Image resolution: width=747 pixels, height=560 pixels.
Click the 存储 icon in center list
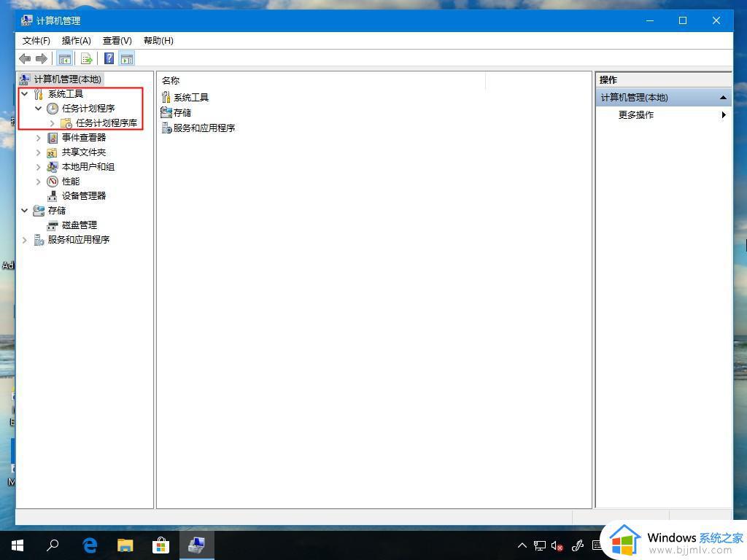[x=166, y=112]
